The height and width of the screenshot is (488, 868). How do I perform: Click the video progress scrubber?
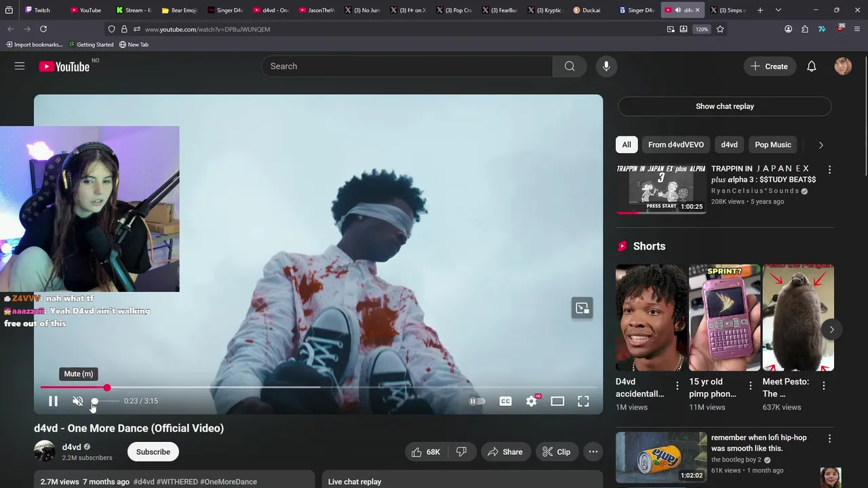[107, 388]
